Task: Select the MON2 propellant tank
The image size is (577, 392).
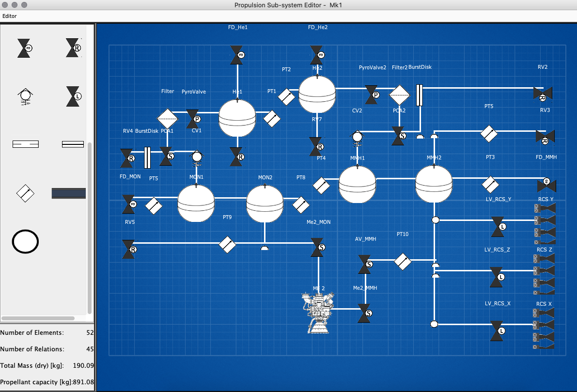Action: coord(265,204)
